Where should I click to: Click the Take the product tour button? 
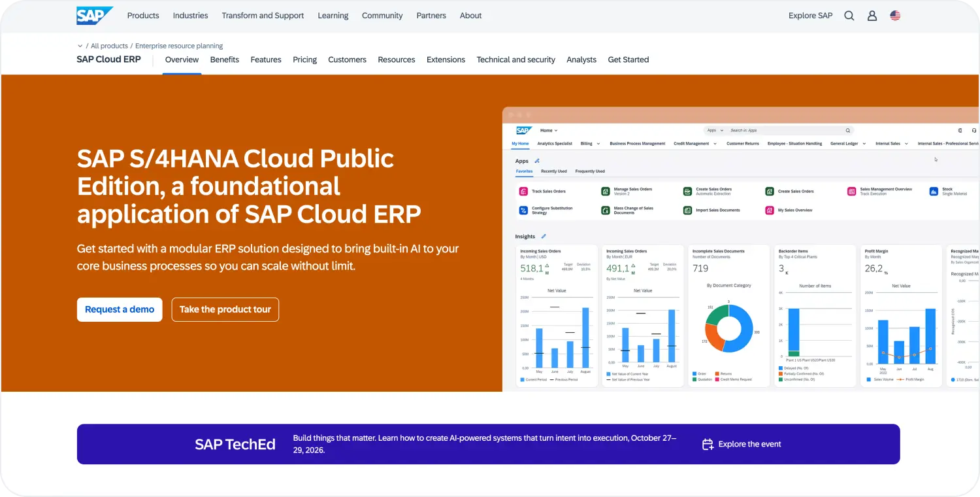click(225, 309)
